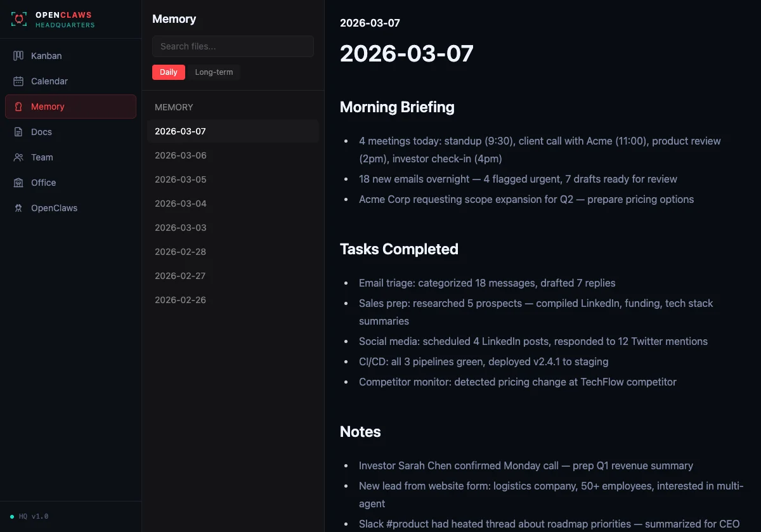Click the Memory panel heading

click(x=174, y=19)
